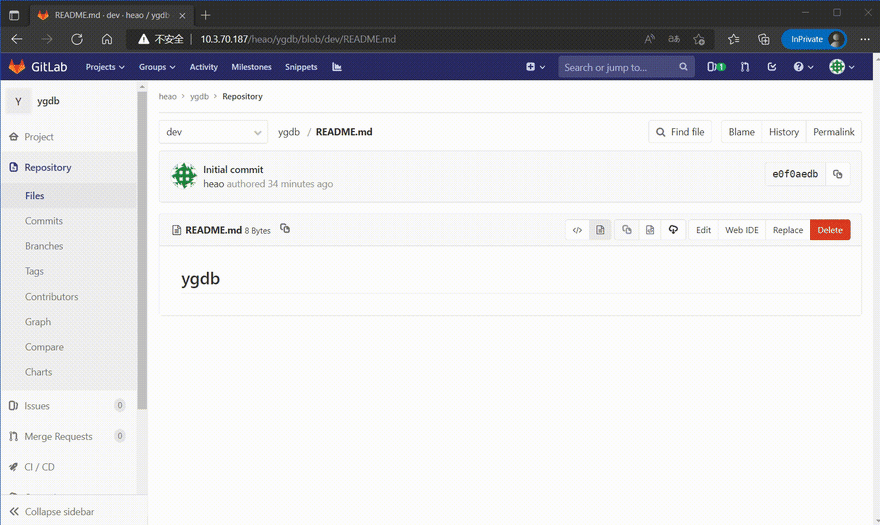Open the new item plus menu
Viewport: 880px width, 525px height.
(x=535, y=67)
